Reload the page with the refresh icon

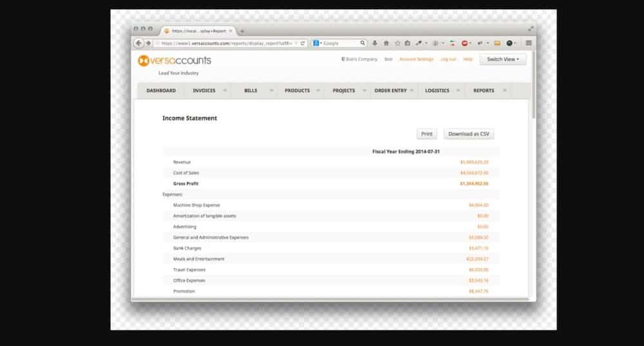coord(303,43)
